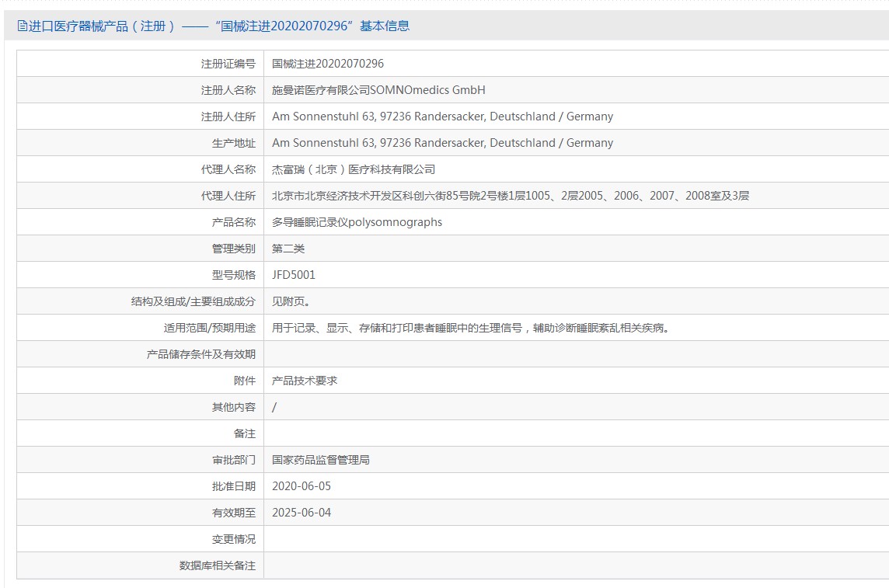Click the 备注 label
The image size is (889, 588).
(x=244, y=433)
